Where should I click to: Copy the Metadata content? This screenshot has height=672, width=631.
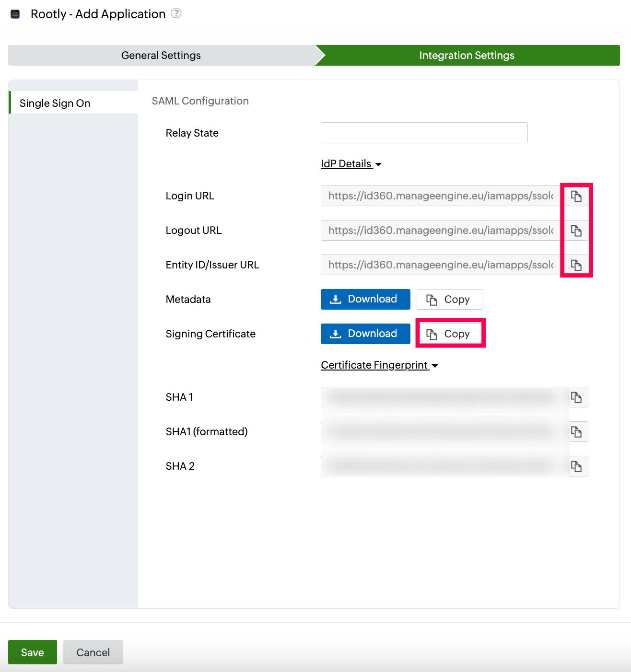[449, 299]
